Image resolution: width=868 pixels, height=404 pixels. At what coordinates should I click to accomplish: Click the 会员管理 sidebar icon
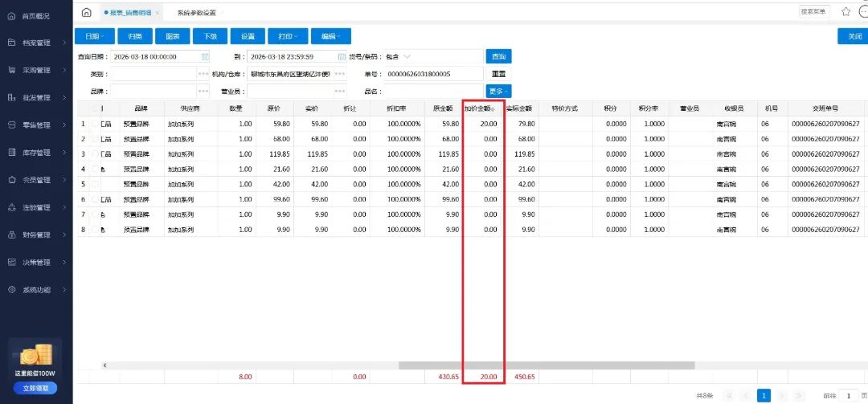(12, 180)
